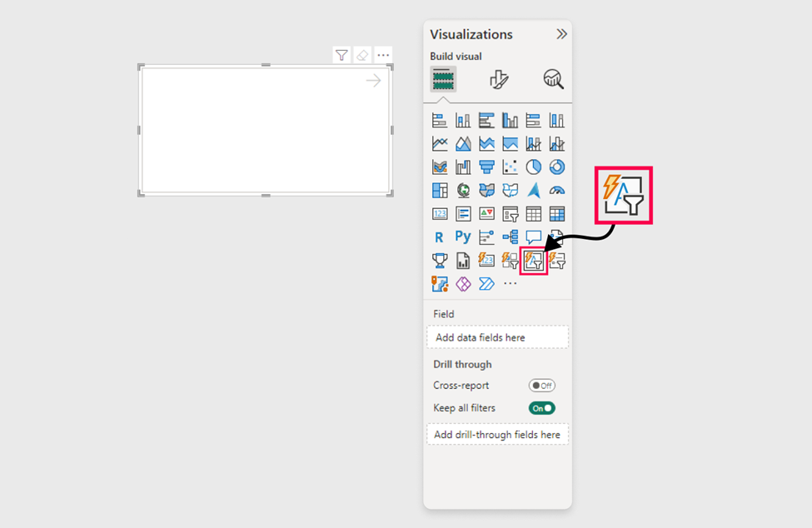Viewport: 812px width, 528px height.
Task: Select the Pie chart visual
Action: pos(534,167)
